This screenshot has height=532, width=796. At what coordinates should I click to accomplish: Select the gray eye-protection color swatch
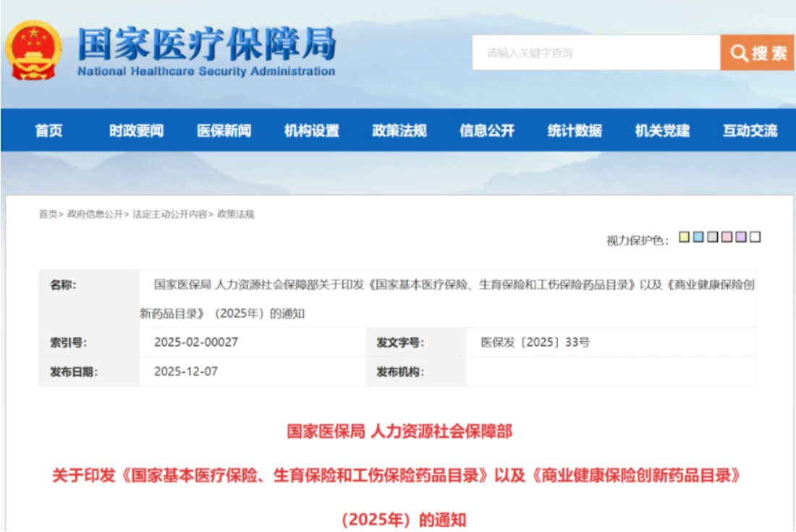coord(713,237)
